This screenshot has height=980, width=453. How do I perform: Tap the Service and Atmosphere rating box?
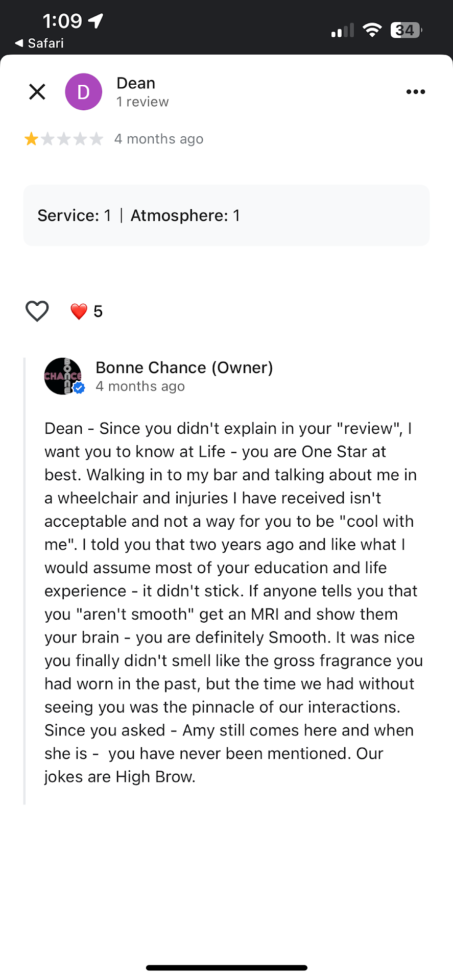tap(226, 215)
